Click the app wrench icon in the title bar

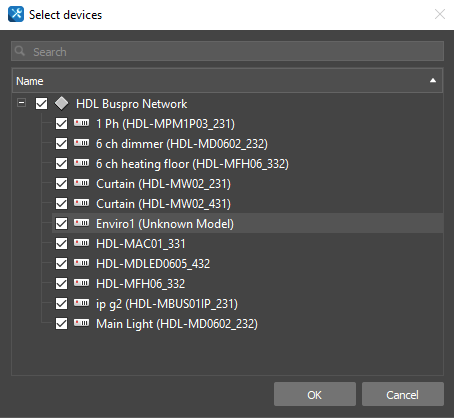16,14
